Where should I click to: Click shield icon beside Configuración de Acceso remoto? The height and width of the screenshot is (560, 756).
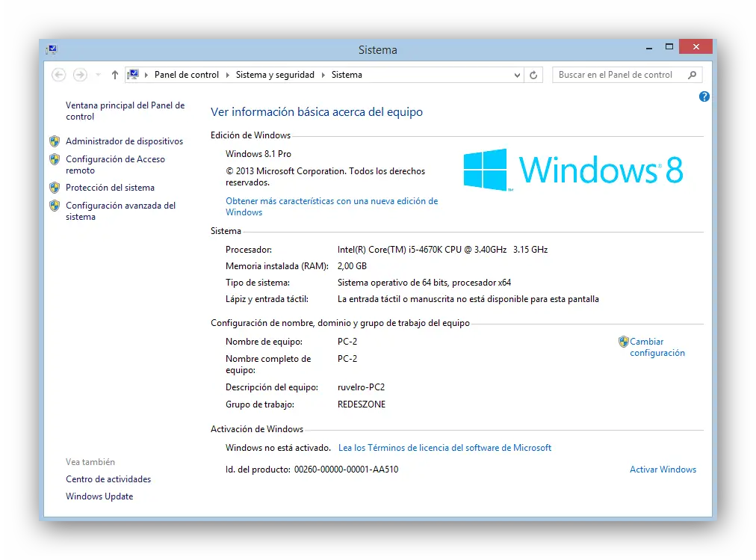tap(55, 159)
